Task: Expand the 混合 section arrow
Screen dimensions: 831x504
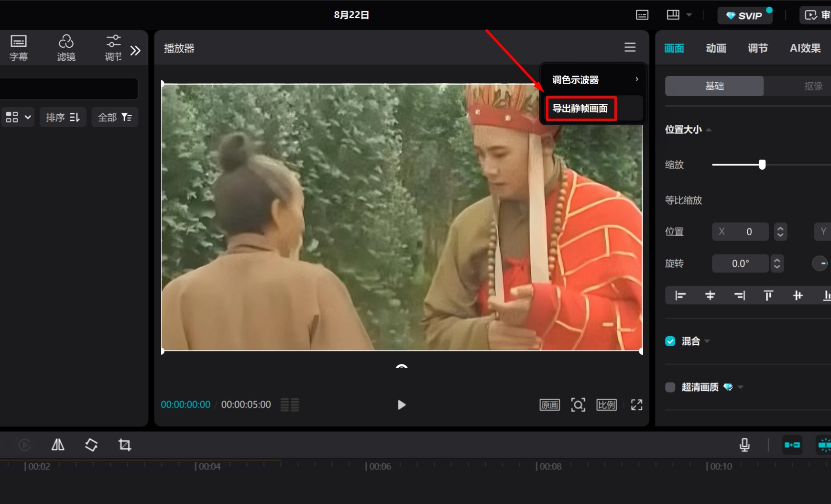Action: click(x=707, y=341)
